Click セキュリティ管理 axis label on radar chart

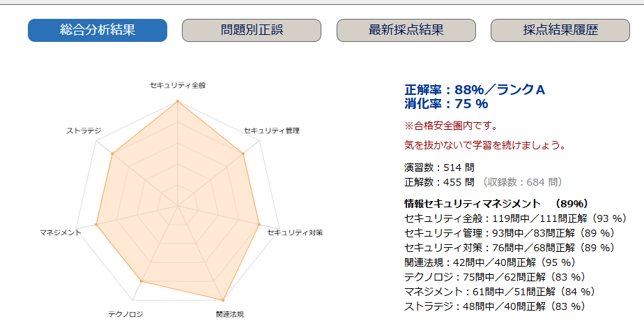click(272, 131)
